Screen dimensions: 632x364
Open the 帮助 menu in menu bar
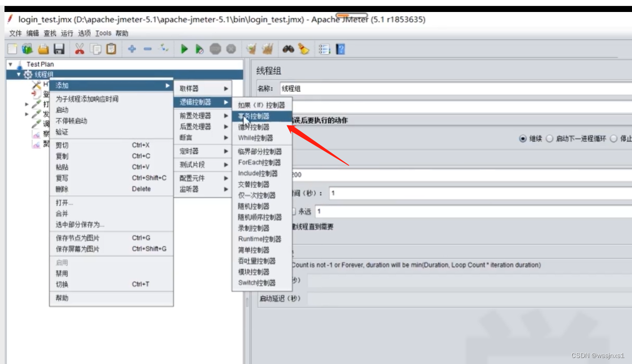tap(122, 33)
